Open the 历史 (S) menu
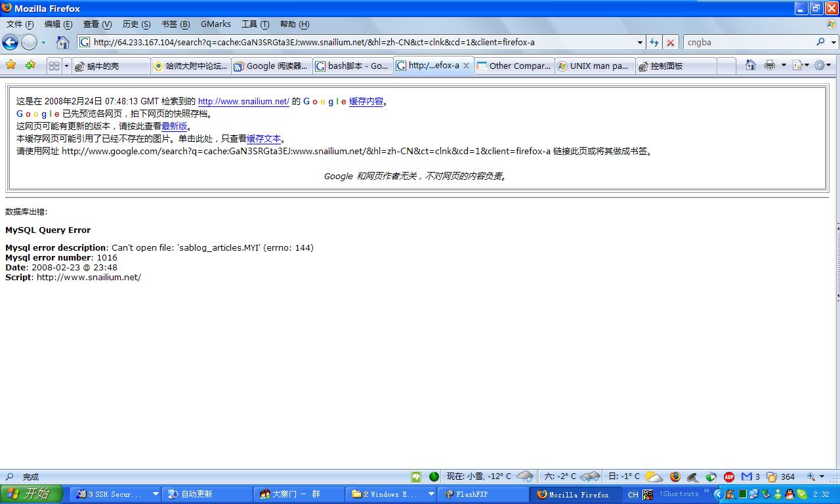 136,24
